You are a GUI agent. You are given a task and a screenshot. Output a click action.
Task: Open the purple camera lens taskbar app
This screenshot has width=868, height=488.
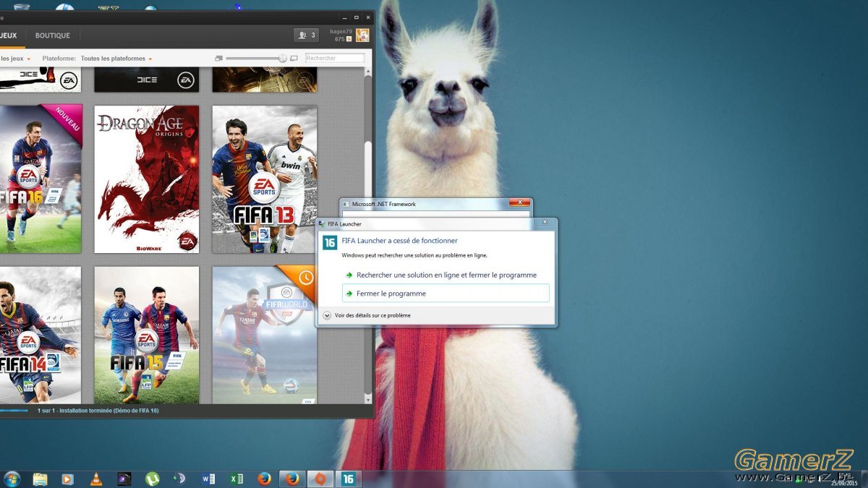124,479
